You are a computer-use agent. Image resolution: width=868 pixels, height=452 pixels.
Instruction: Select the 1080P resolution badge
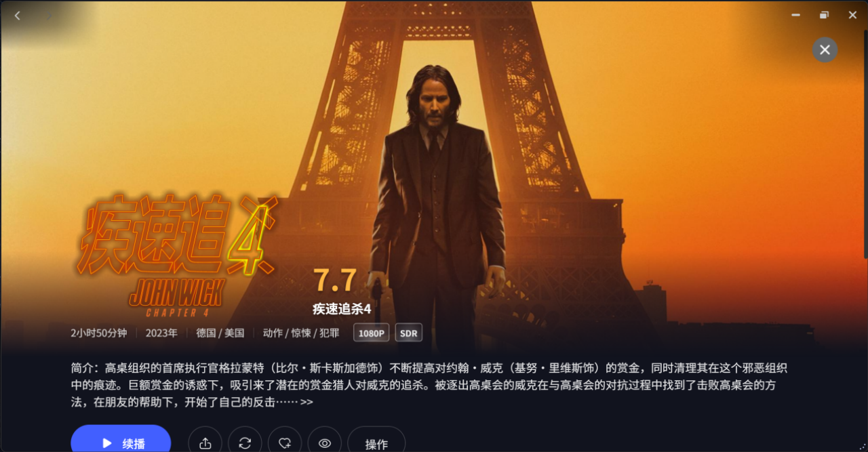pos(372,333)
